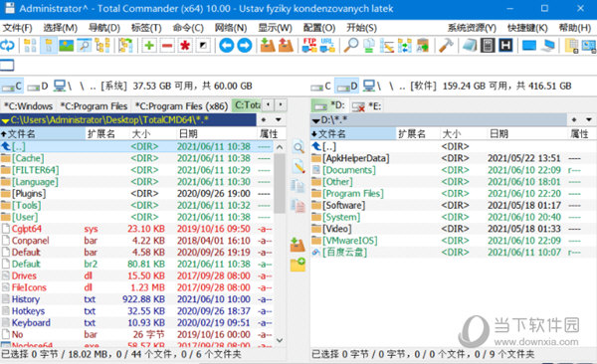Select the Cglpt64 sys file
This screenshot has height=364, width=597.
coord(136,229)
